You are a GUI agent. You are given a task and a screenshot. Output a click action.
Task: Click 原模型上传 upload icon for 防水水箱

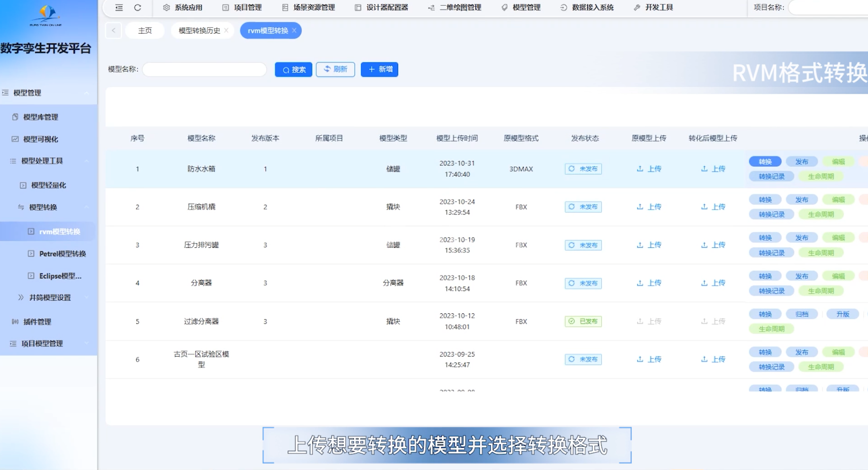(640, 169)
